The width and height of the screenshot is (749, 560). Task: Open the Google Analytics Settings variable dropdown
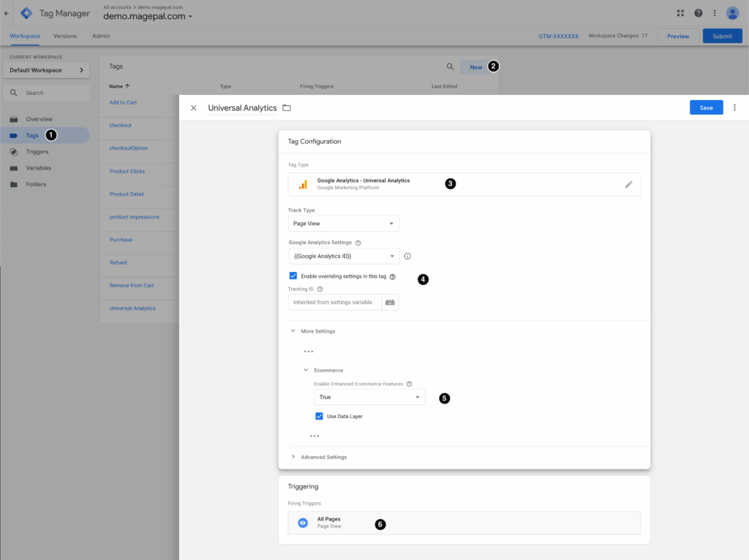[345, 257]
